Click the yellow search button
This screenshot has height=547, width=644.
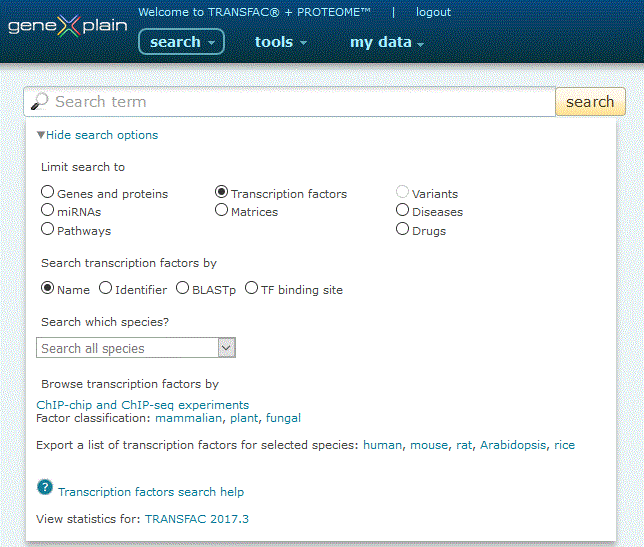pos(590,101)
